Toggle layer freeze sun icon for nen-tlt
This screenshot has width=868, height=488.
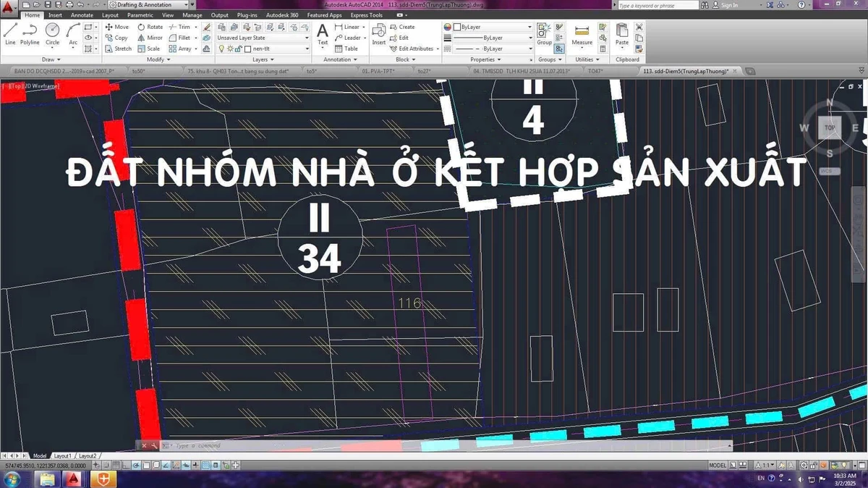tap(230, 49)
